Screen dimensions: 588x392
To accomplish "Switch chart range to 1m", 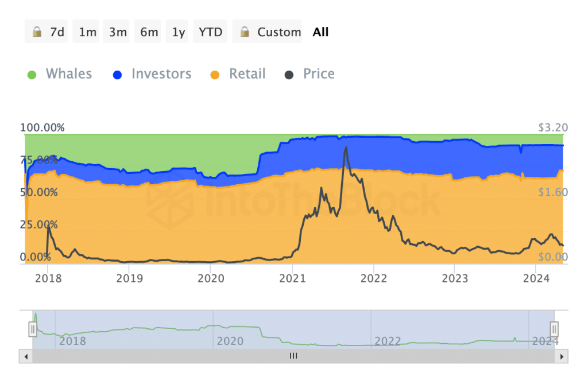I will pos(86,32).
